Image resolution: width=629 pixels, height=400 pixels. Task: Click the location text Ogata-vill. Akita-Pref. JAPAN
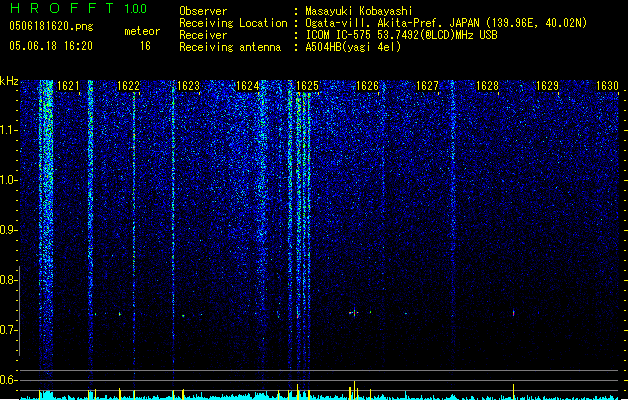tap(393, 23)
